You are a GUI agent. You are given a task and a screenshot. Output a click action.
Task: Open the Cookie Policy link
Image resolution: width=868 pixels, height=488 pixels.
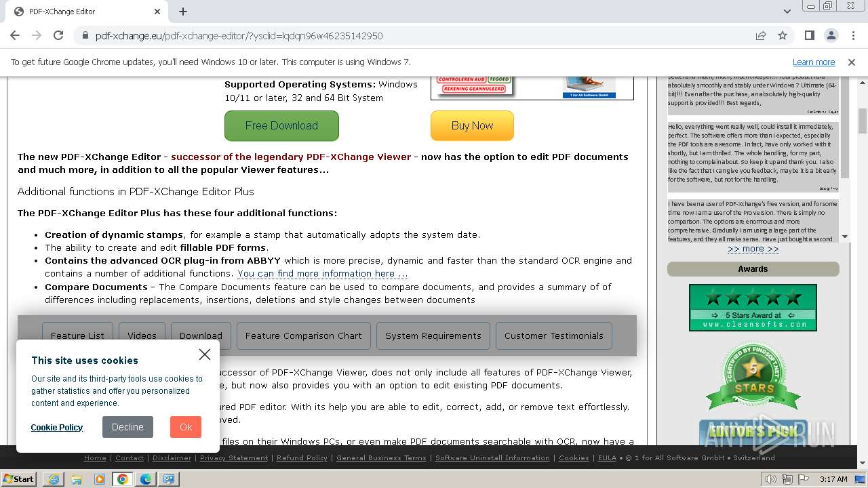click(x=57, y=427)
